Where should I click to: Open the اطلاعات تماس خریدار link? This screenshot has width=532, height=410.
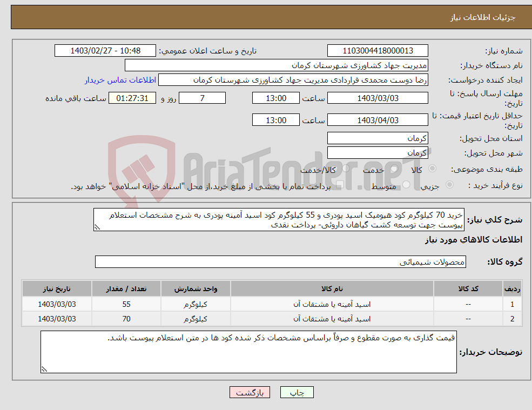point(120,80)
